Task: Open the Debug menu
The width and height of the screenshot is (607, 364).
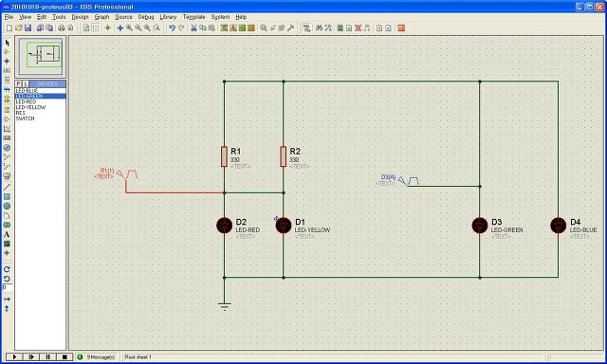Action: tap(146, 17)
